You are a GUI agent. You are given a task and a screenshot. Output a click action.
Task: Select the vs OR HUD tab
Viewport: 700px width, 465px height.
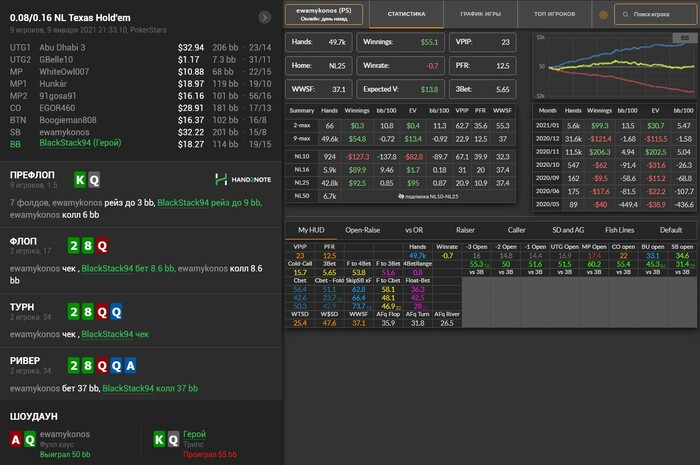(414, 230)
